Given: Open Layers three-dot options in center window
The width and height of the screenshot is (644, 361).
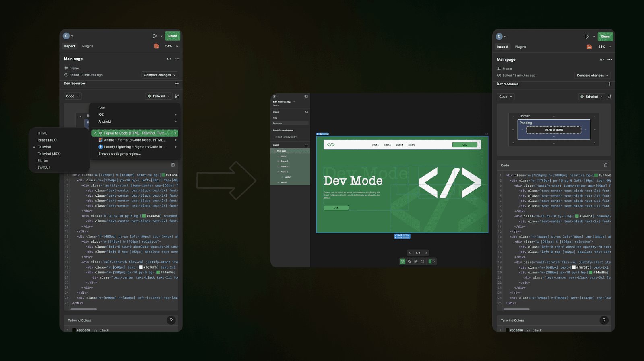Looking at the screenshot, I should tap(307, 145).
